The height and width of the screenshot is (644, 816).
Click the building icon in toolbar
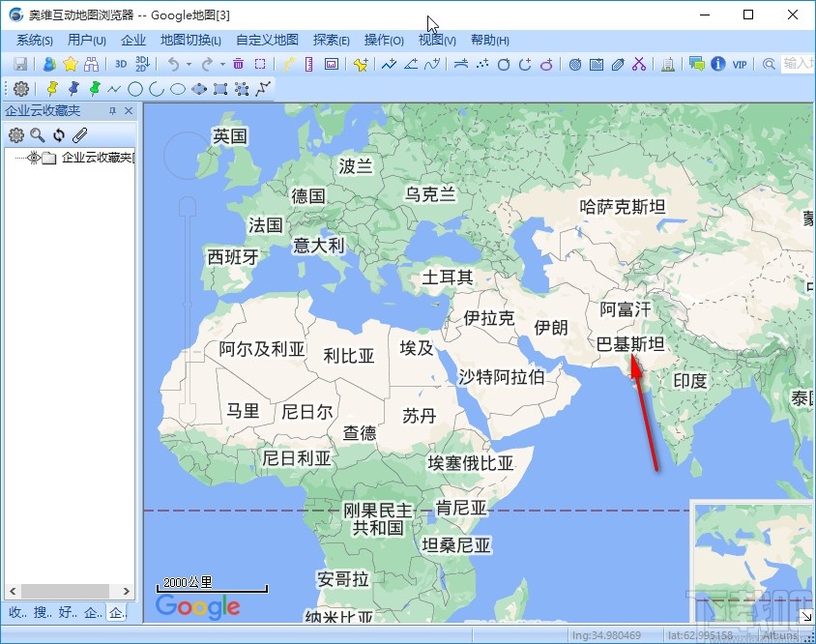pyautogui.click(x=668, y=64)
